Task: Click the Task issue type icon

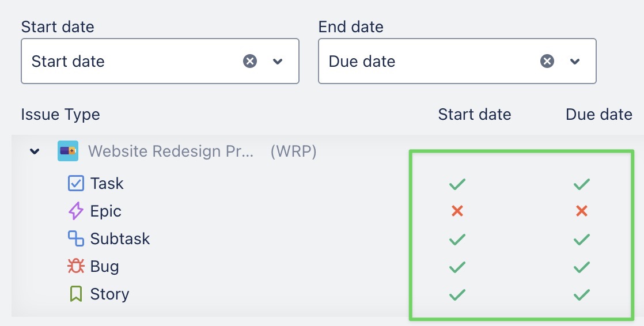Action: (76, 184)
